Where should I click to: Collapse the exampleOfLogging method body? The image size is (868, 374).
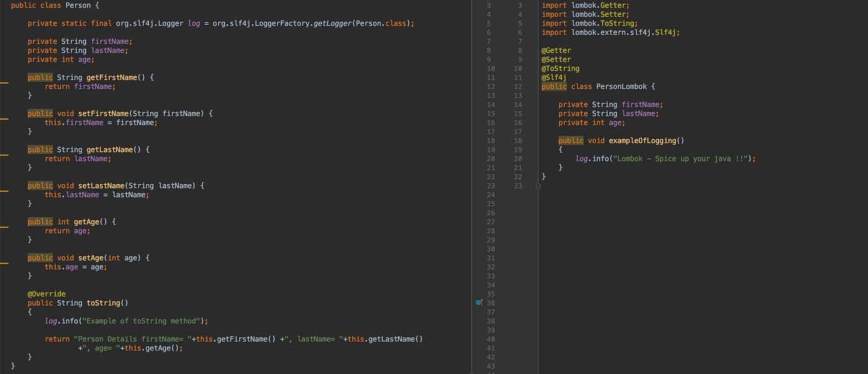(x=560, y=149)
